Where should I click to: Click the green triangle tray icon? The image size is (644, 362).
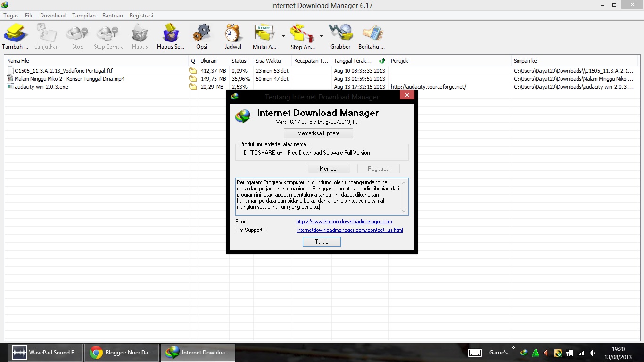pos(535,353)
